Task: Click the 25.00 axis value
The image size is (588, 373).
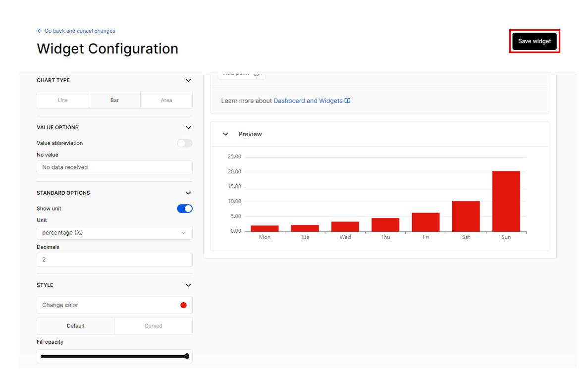Action: click(x=234, y=157)
